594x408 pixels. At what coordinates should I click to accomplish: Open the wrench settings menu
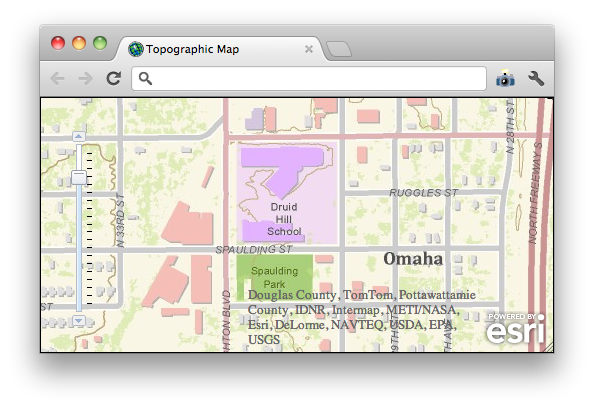pos(536,78)
